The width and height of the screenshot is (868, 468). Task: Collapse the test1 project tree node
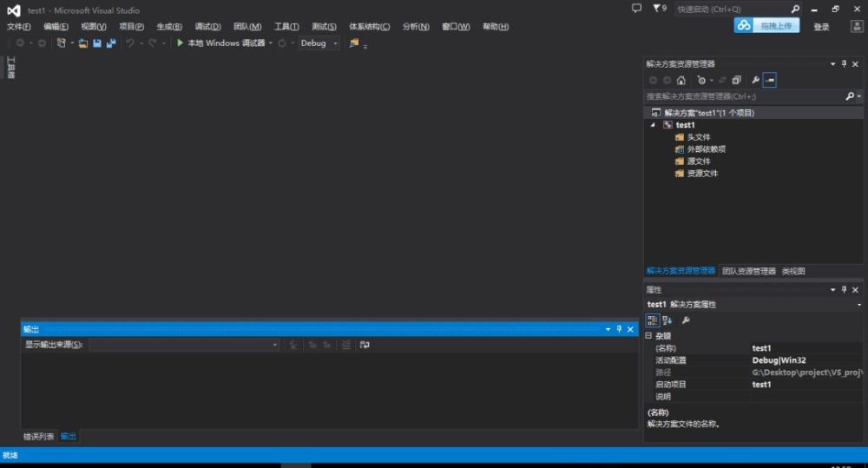(654, 125)
